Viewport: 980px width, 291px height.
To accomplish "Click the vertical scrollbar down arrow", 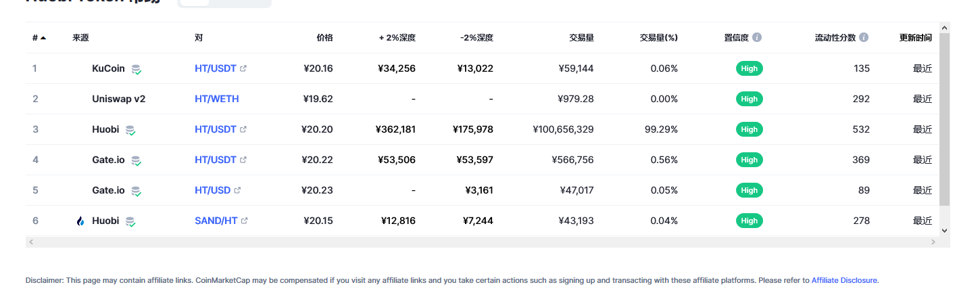I will tap(944, 230).
